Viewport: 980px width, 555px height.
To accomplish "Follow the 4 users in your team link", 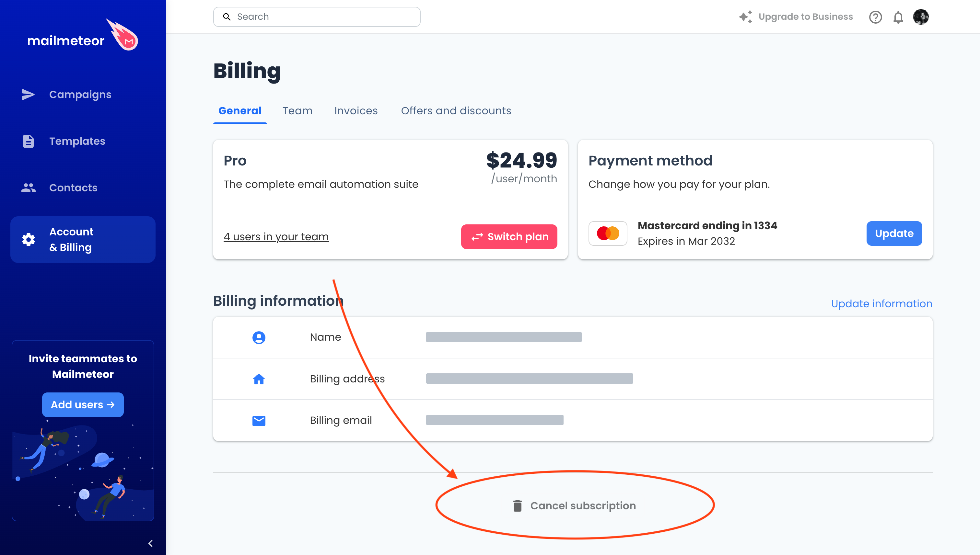I will [x=276, y=236].
